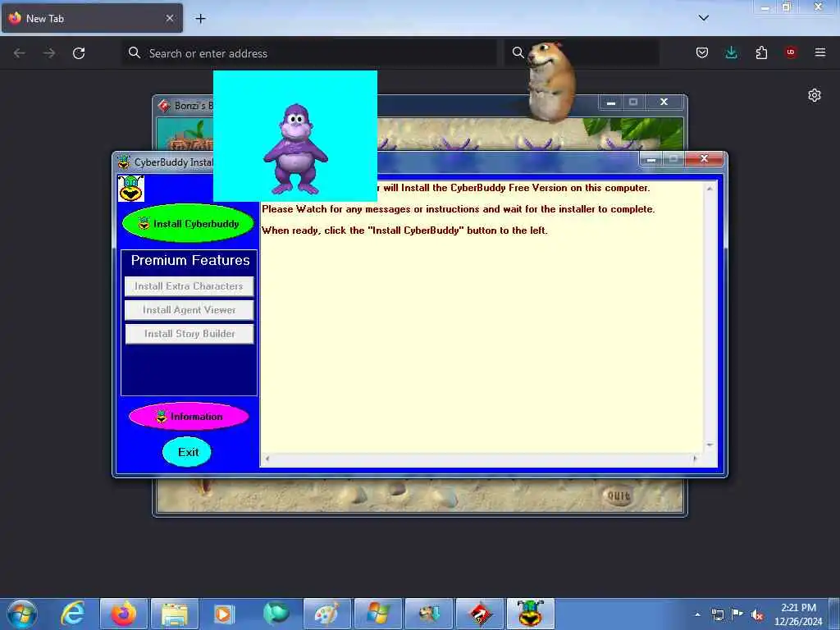
Task: Click the Bonzi window title bar icon
Action: [164, 106]
